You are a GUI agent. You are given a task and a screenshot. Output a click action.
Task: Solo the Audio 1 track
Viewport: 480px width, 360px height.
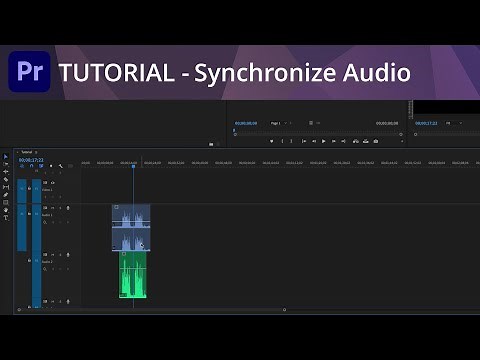pos(60,208)
